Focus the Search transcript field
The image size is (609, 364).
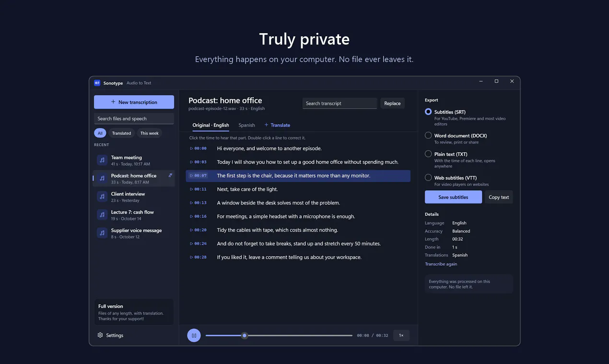click(340, 103)
